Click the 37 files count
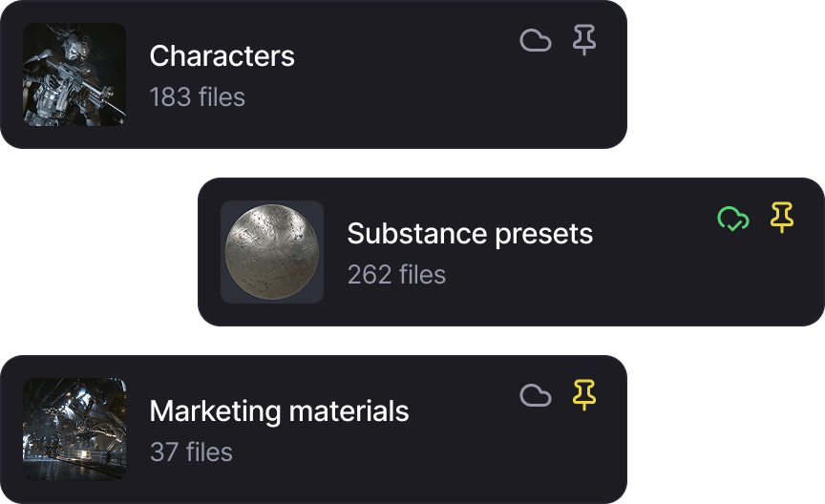The height and width of the screenshot is (504, 825). (191, 452)
